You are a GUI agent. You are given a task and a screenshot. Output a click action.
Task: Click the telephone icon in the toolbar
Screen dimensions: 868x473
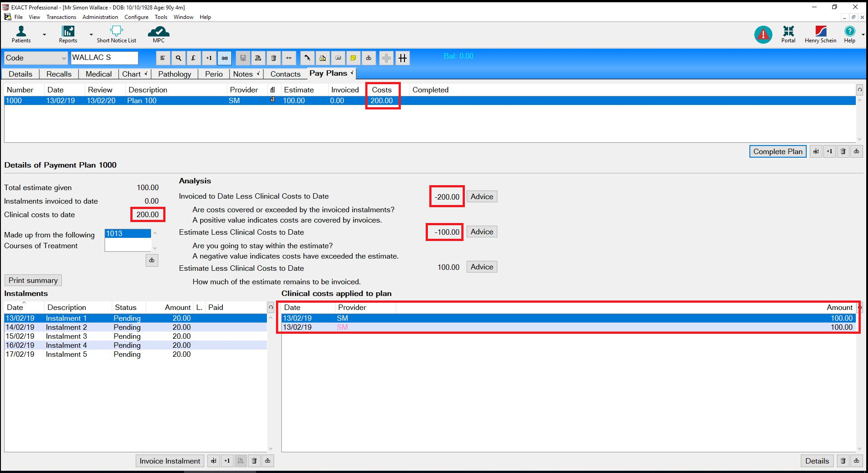pos(307,58)
